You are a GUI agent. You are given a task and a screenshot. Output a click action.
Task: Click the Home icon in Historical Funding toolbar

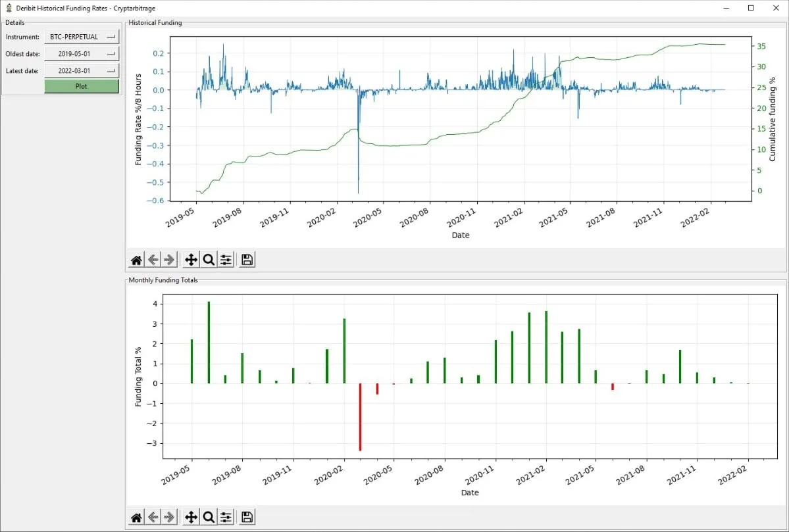coord(136,260)
